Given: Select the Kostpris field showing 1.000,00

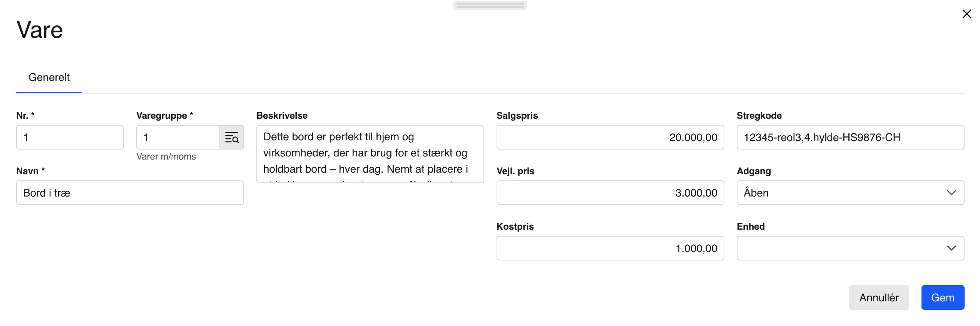Looking at the screenshot, I should [x=610, y=248].
